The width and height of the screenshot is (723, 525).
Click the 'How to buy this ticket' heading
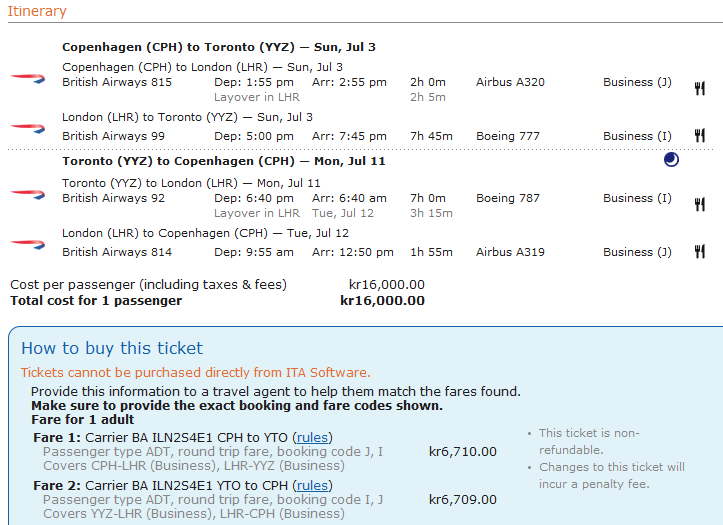[112, 348]
